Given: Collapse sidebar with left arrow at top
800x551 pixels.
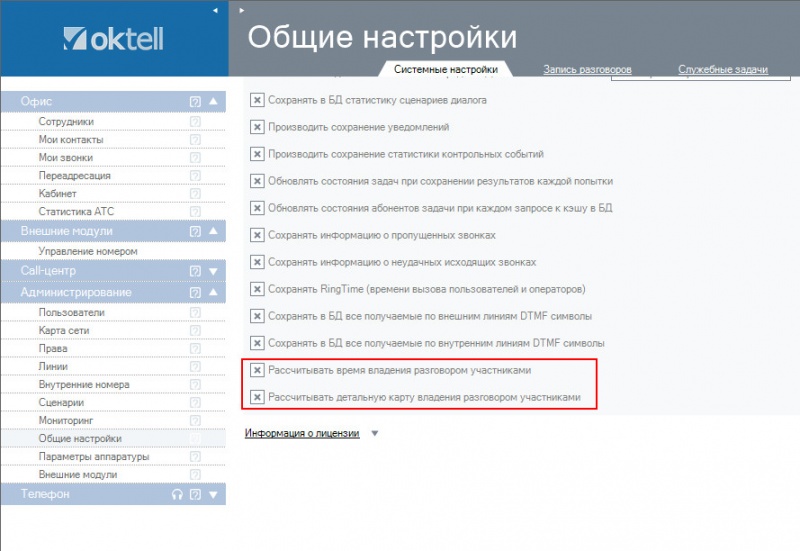Looking at the screenshot, I should (215, 10).
